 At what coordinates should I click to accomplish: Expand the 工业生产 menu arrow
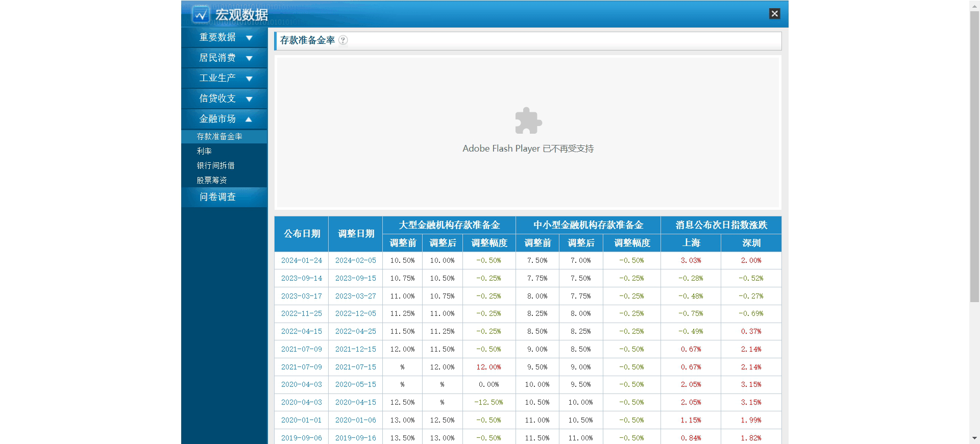click(249, 79)
